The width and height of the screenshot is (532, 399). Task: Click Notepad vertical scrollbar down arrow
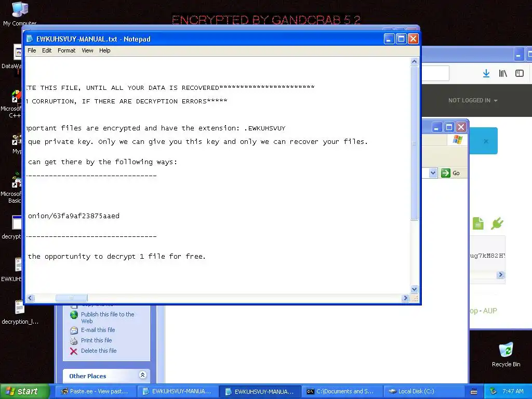[414, 289]
